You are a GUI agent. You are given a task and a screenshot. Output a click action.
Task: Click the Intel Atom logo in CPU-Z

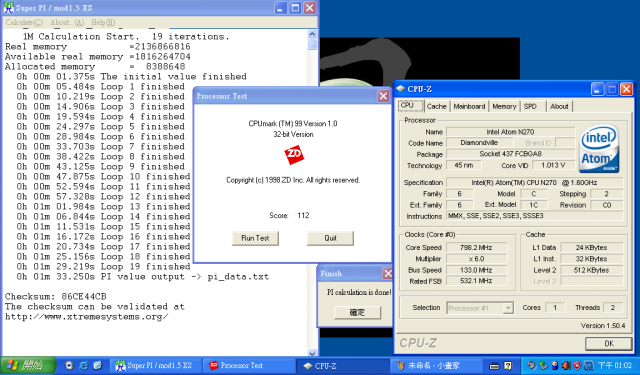point(599,148)
